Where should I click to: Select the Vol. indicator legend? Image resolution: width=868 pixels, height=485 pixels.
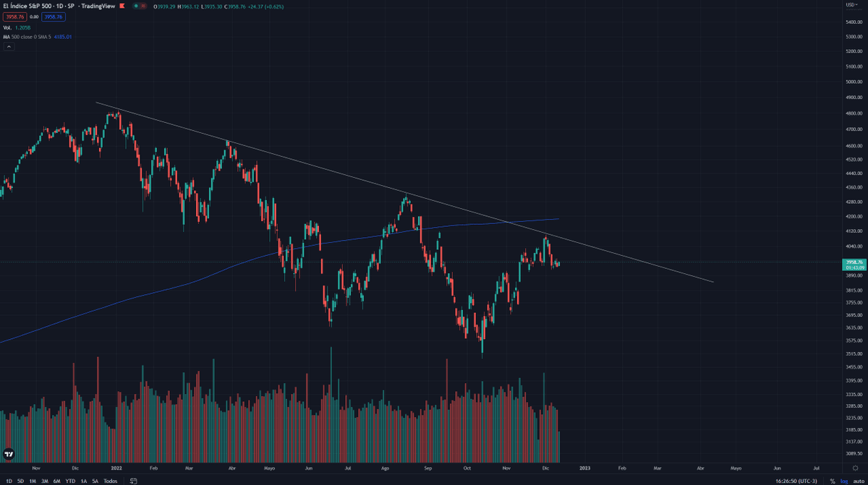(x=7, y=27)
